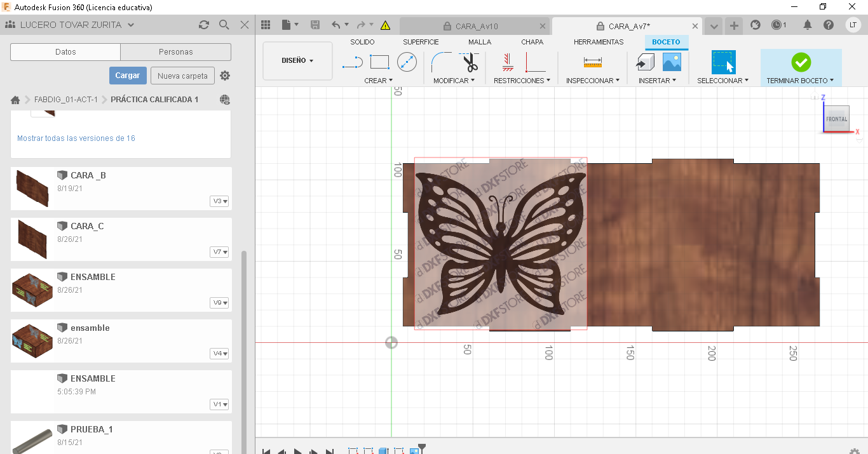Click FRONTAL face of the view cube
This screenshot has height=454, width=868.
(836, 119)
